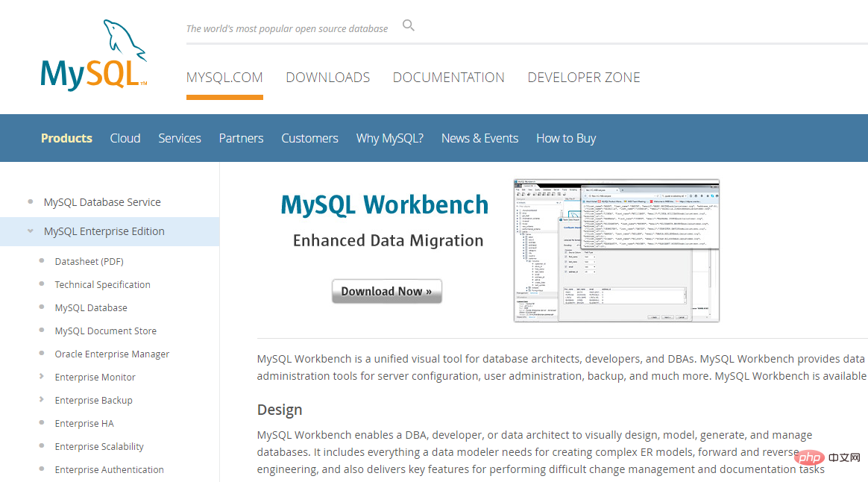Expand the Enterprise Backup arrow

[42, 399]
